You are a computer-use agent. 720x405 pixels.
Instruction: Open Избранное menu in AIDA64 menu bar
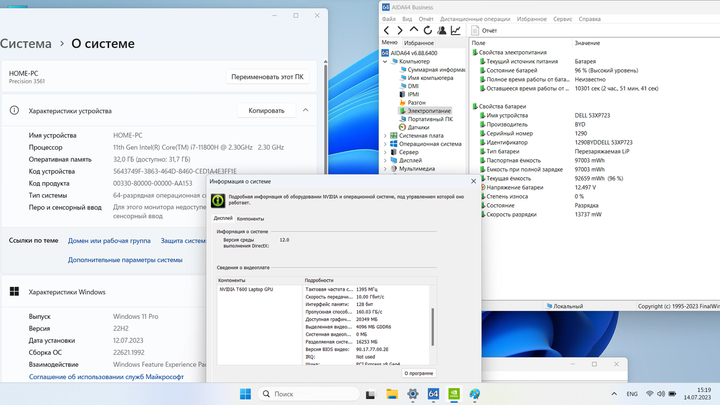click(532, 19)
